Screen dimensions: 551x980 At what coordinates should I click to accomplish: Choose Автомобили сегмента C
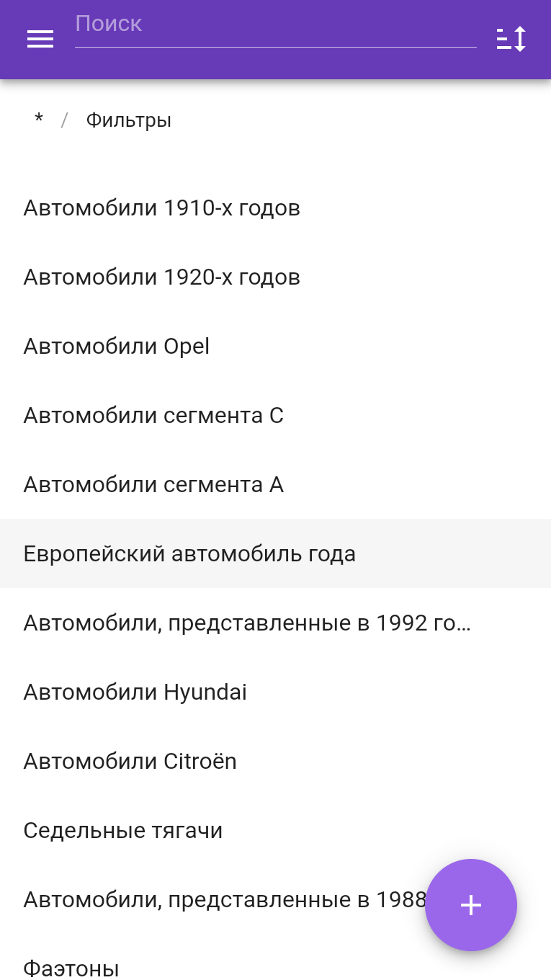coord(275,416)
